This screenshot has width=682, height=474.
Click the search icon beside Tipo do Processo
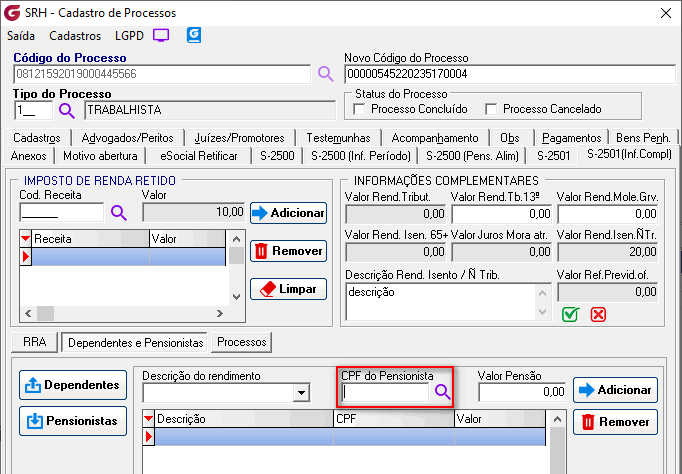67,110
